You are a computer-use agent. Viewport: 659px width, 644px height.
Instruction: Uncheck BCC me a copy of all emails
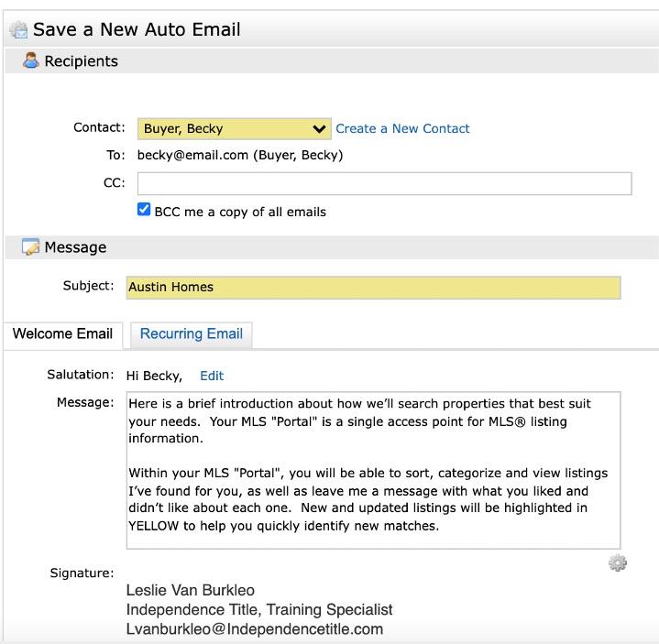coord(144,210)
